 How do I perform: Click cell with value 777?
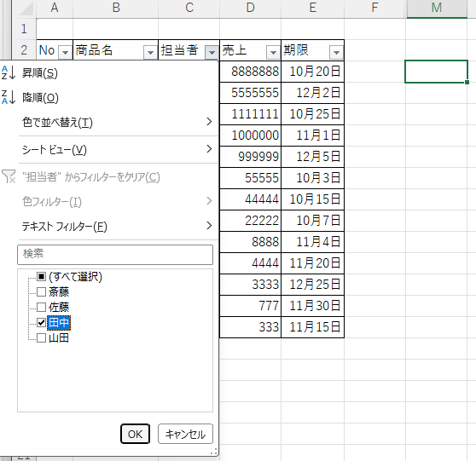[x=250, y=306]
